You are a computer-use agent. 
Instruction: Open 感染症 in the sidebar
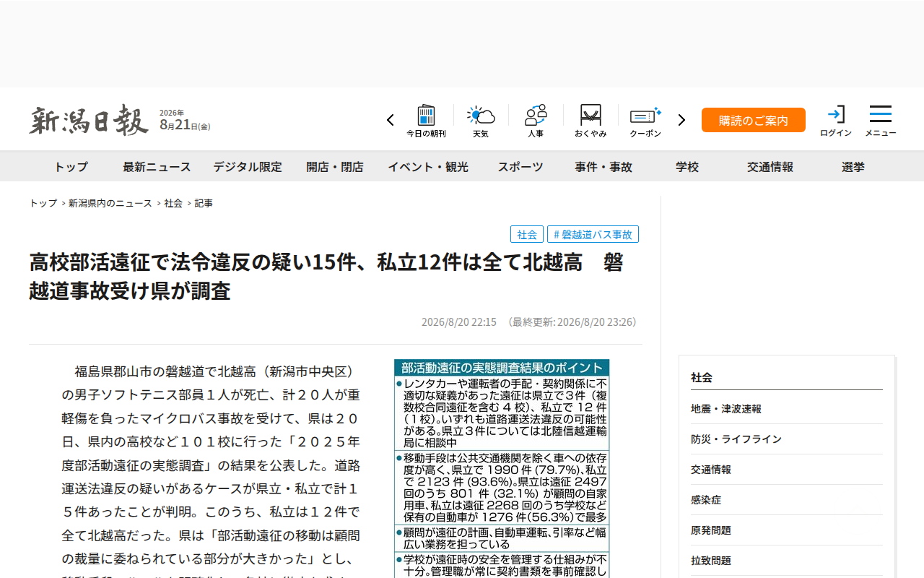tap(787, 500)
